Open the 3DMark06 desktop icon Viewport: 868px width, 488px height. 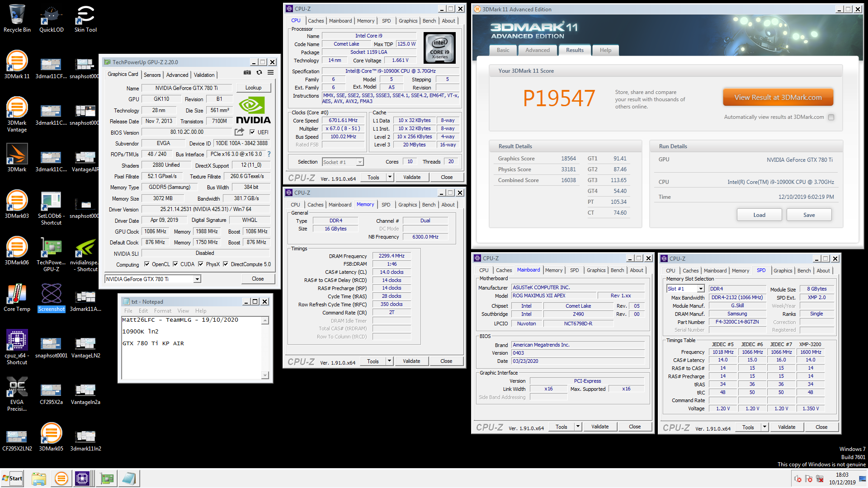pyautogui.click(x=17, y=250)
